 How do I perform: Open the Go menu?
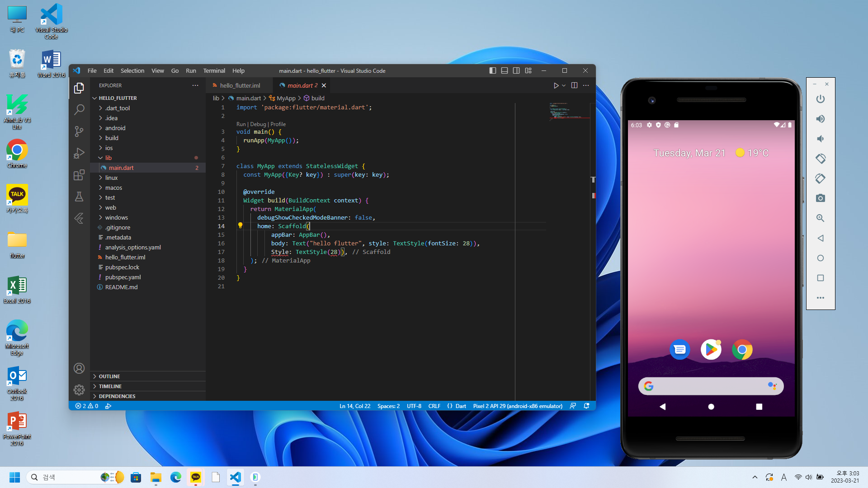coord(175,70)
